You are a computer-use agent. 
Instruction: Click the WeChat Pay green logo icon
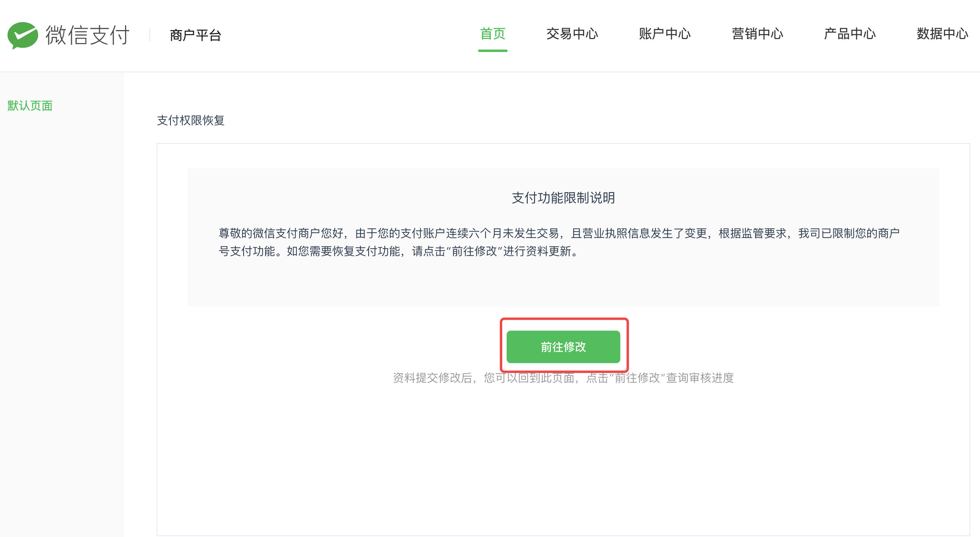(23, 35)
